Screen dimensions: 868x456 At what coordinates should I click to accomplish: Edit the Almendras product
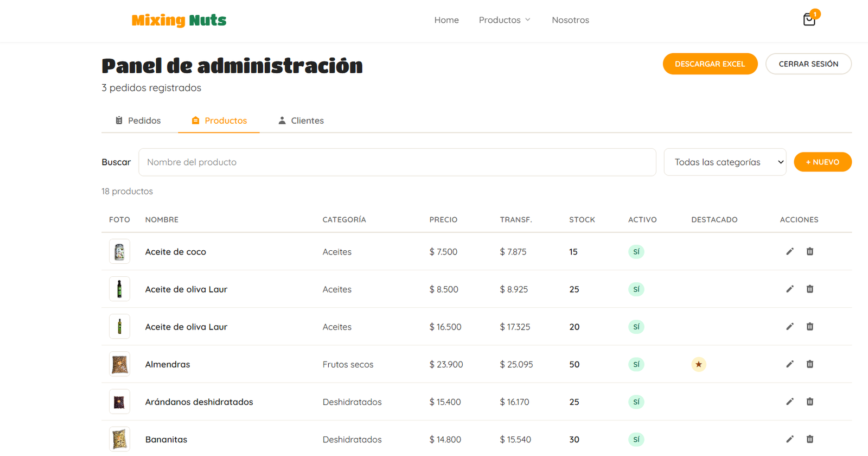[790, 364]
